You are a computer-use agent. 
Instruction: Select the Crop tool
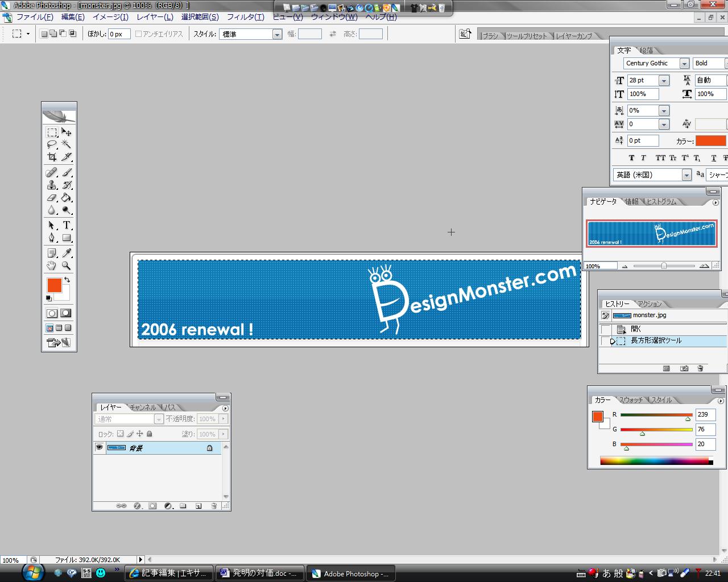(x=52, y=157)
